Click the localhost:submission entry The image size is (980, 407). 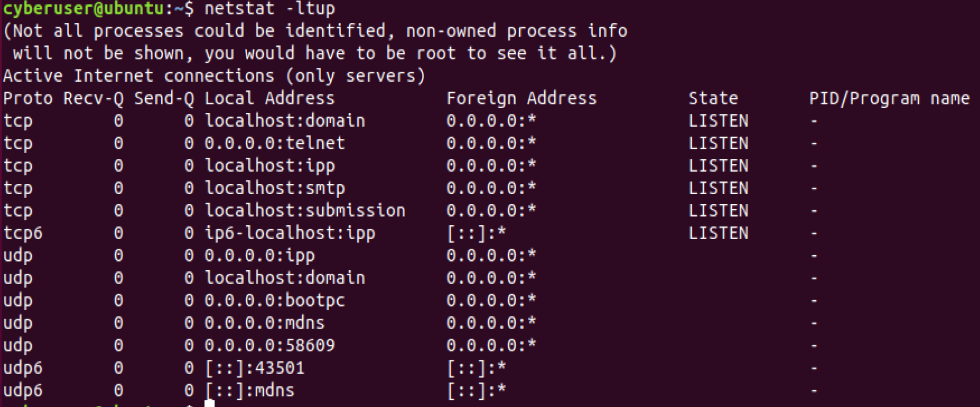(x=305, y=211)
